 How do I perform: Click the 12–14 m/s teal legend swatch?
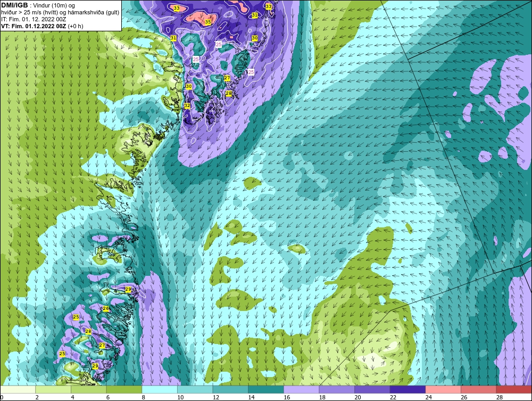coord(230,389)
